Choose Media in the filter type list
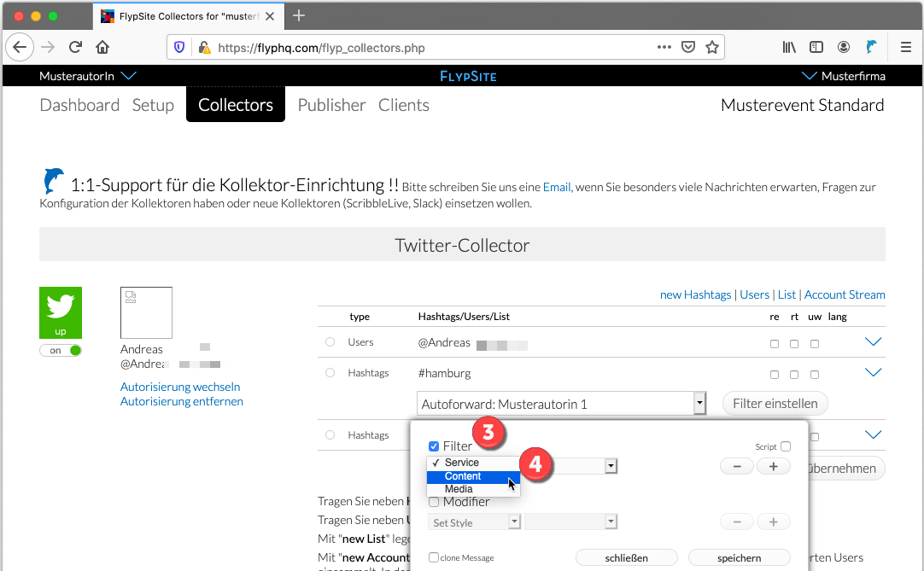 473,489
